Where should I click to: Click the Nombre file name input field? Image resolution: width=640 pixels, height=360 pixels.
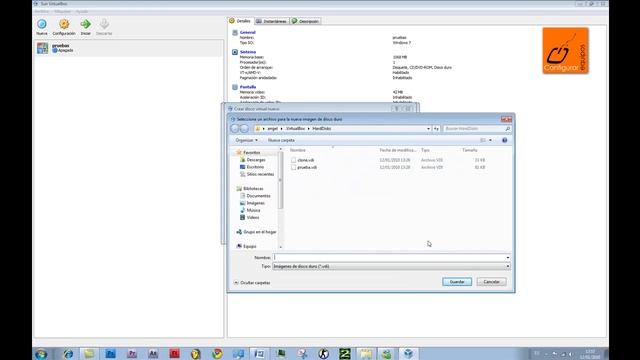[389, 258]
